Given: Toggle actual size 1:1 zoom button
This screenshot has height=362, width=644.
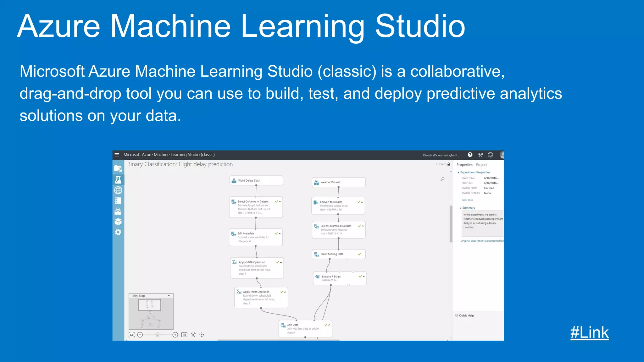Looking at the screenshot, I should point(184,335).
